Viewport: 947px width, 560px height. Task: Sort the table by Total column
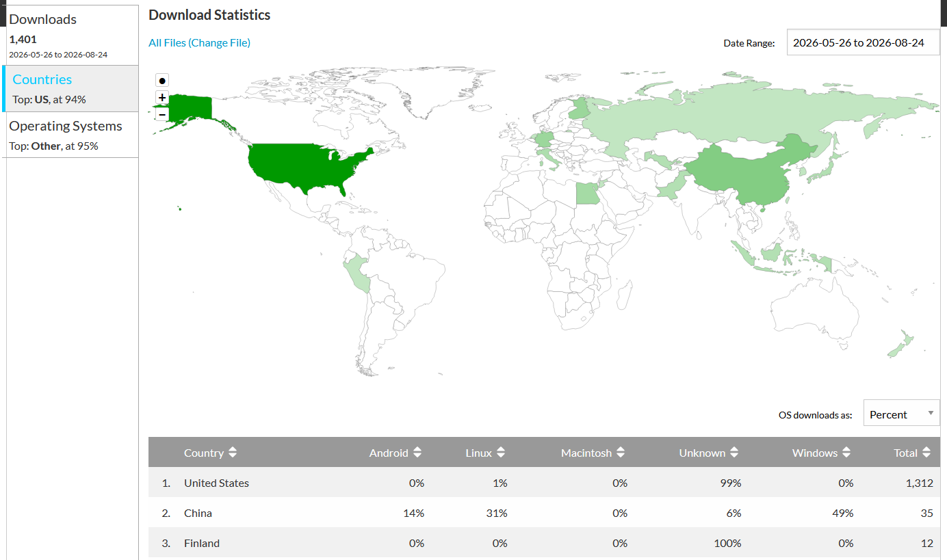[x=913, y=453]
